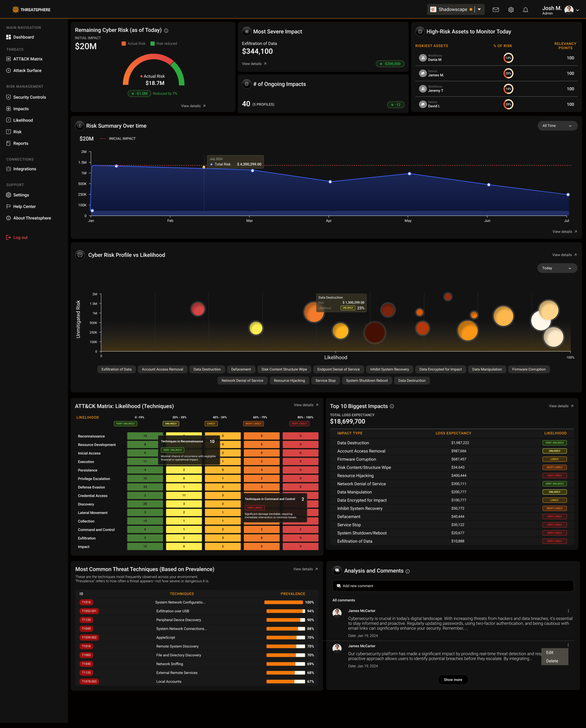
Task: Open the ATT&CK Matrix page from sidebar
Action: [28, 59]
